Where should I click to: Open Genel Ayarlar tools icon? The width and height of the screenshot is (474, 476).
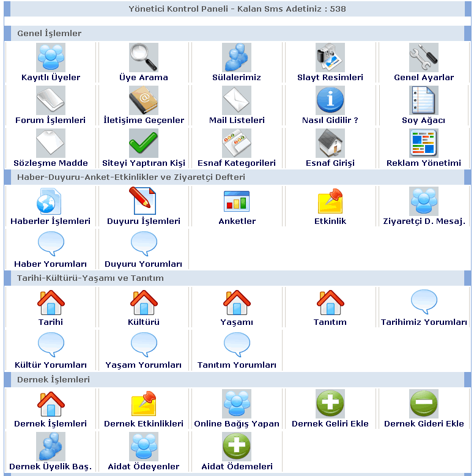click(424, 58)
